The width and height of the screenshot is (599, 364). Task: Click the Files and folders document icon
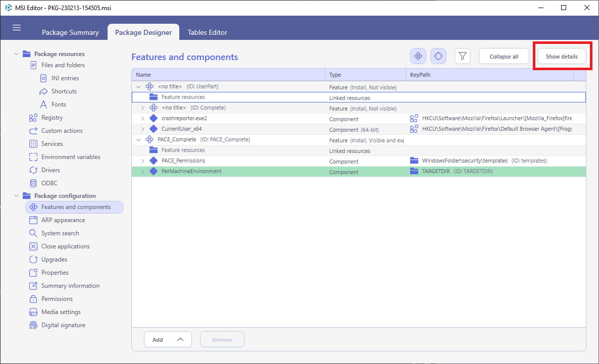point(33,65)
